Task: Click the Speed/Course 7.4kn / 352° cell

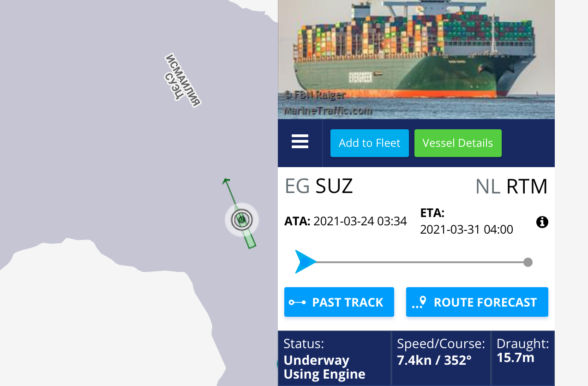Action: pos(441,358)
